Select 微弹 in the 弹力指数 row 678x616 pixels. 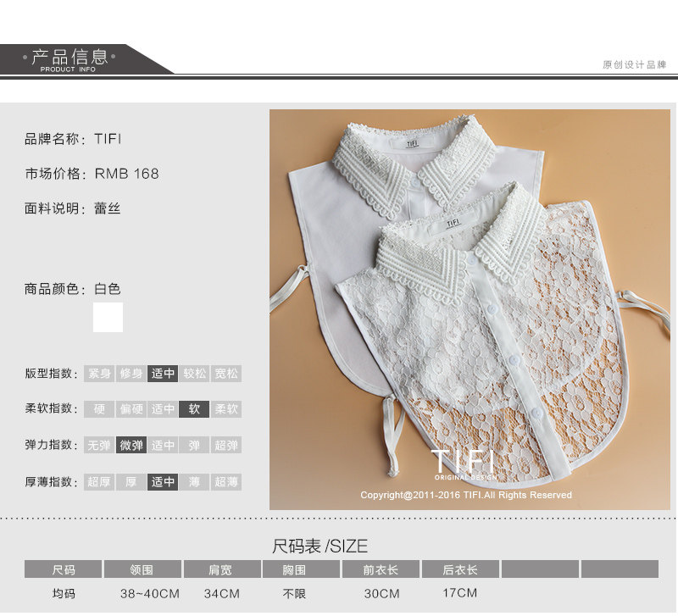click(x=131, y=445)
